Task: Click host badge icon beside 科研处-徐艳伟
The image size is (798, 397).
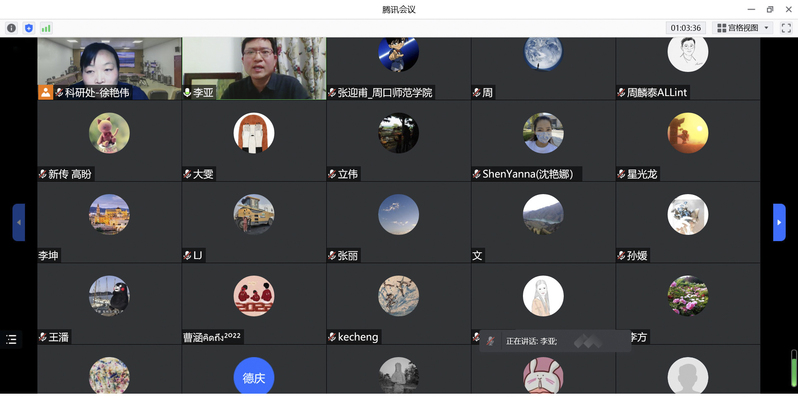Action: pyautogui.click(x=46, y=93)
